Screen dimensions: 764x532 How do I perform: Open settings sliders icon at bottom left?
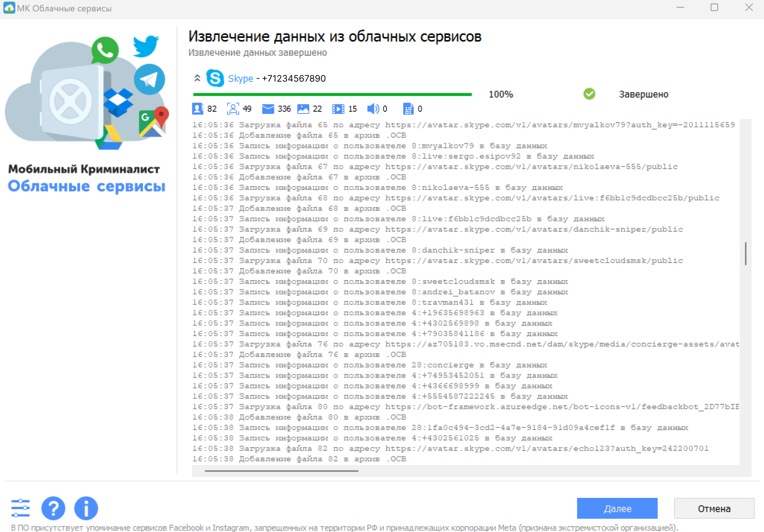(20, 508)
